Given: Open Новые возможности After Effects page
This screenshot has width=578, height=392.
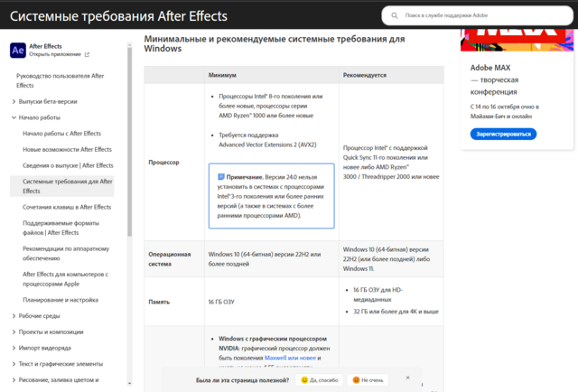Looking at the screenshot, I should point(68,149).
